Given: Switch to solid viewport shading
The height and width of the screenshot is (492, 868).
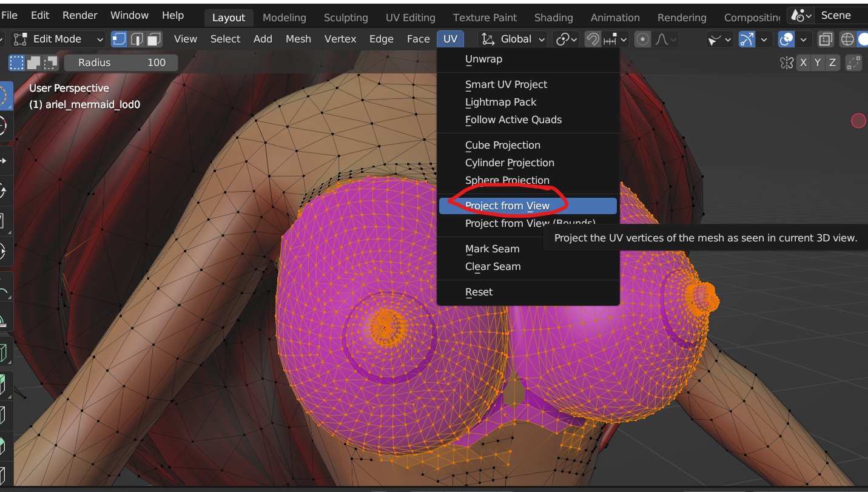Looking at the screenshot, I should click(863, 39).
